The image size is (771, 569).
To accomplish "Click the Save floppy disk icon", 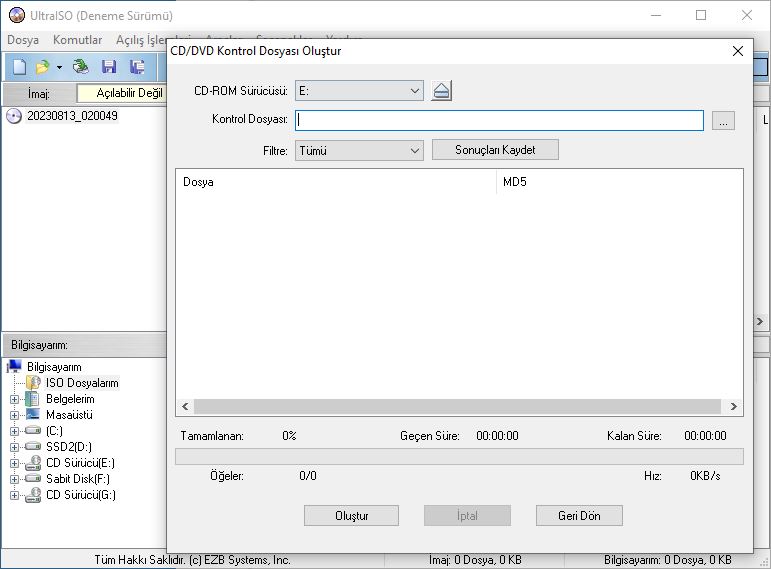I will (109, 67).
